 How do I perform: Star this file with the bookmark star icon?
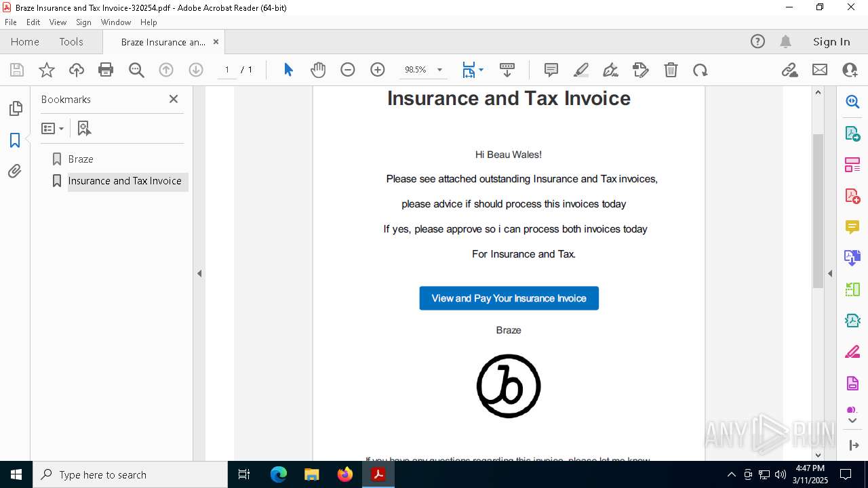coord(47,70)
